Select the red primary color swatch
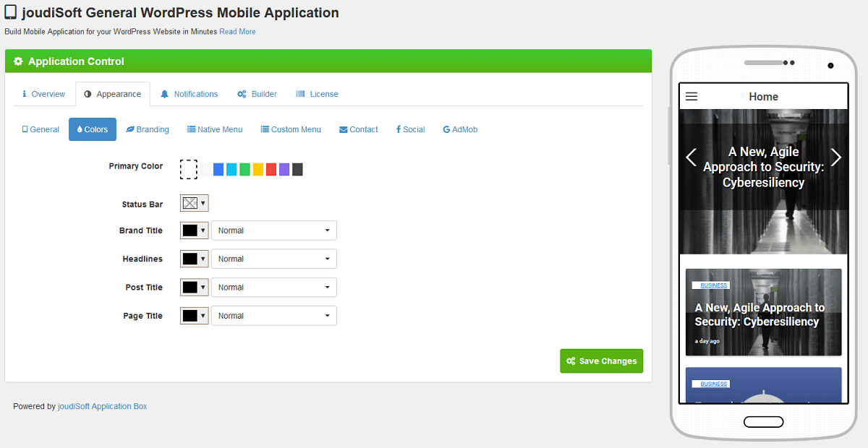Viewport: 868px width, 448px height. coord(271,169)
